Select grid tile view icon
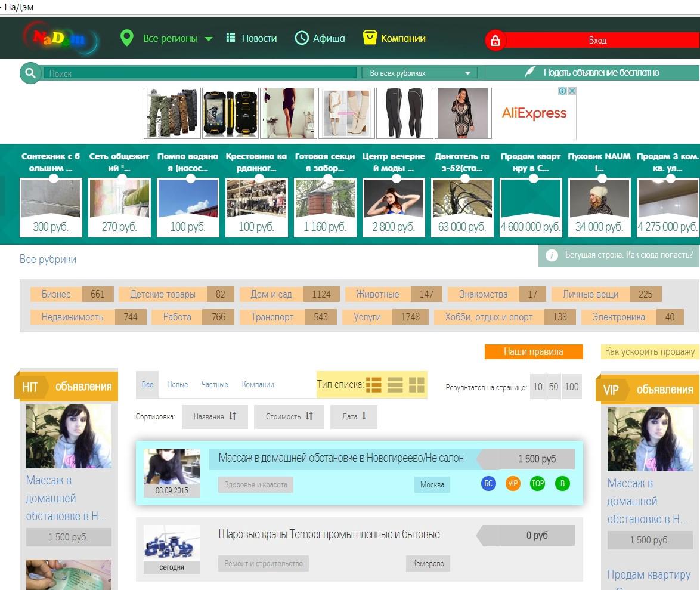The height and width of the screenshot is (590, 700). click(417, 385)
